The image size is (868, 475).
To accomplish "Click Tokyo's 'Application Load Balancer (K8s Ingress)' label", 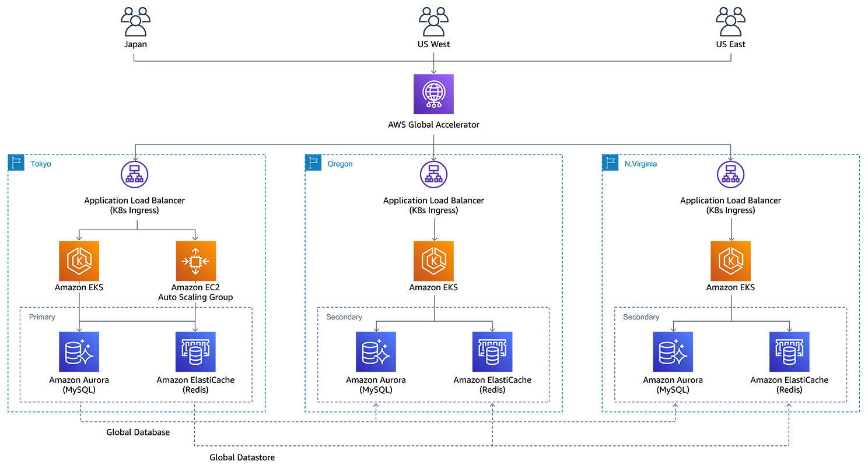I will pyautogui.click(x=135, y=205).
